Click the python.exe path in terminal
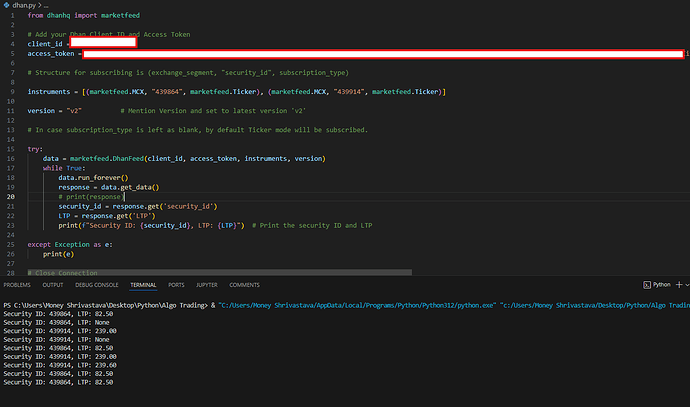 coord(357,305)
